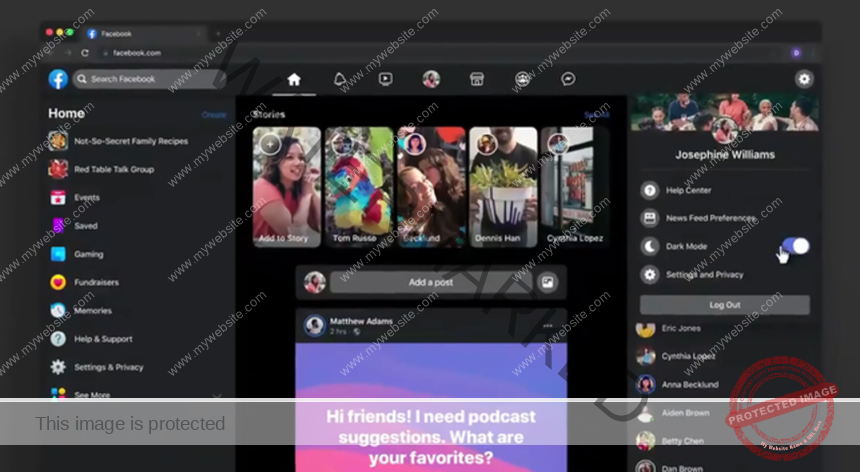Open Dennis Han's story

point(503,187)
